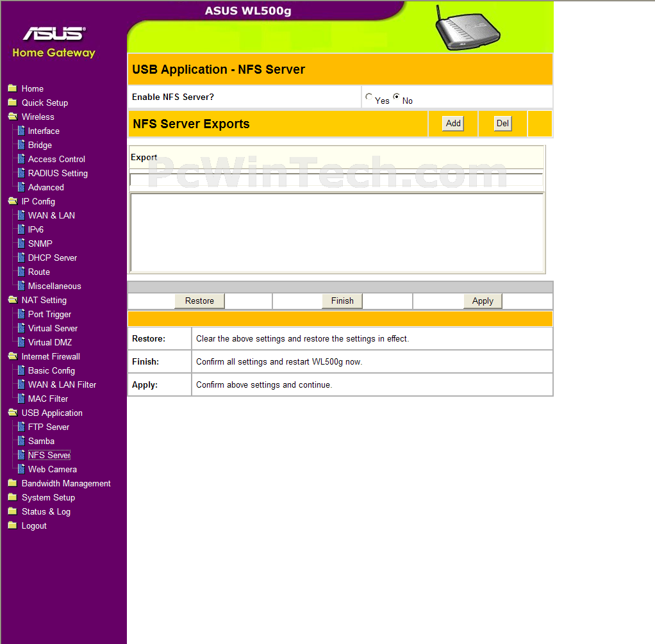Click the folder icon beside Logout
Viewport: 655px width, 644px height.
click(x=13, y=525)
